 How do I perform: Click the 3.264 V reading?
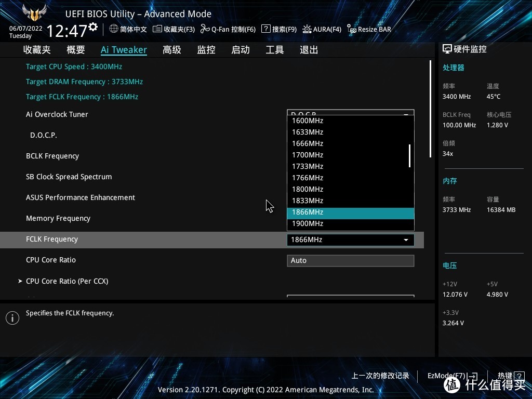(x=453, y=323)
